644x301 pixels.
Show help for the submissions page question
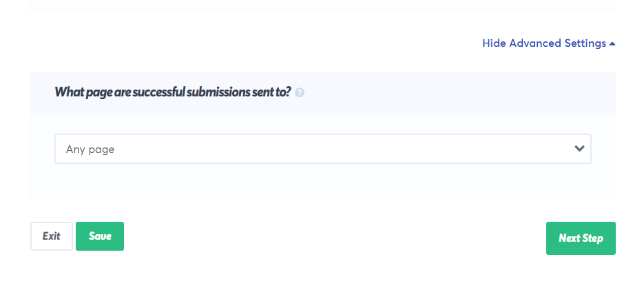pos(300,93)
